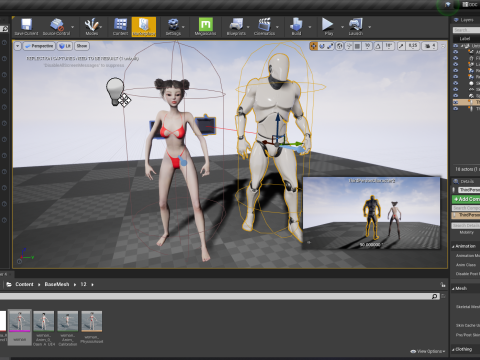Launch Megascans green icon
This screenshot has height=360, width=480.
tap(205, 27)
